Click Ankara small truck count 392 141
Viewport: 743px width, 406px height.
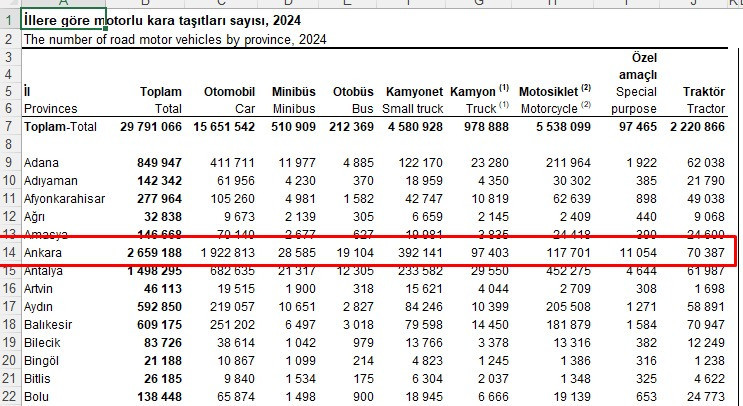420,253
